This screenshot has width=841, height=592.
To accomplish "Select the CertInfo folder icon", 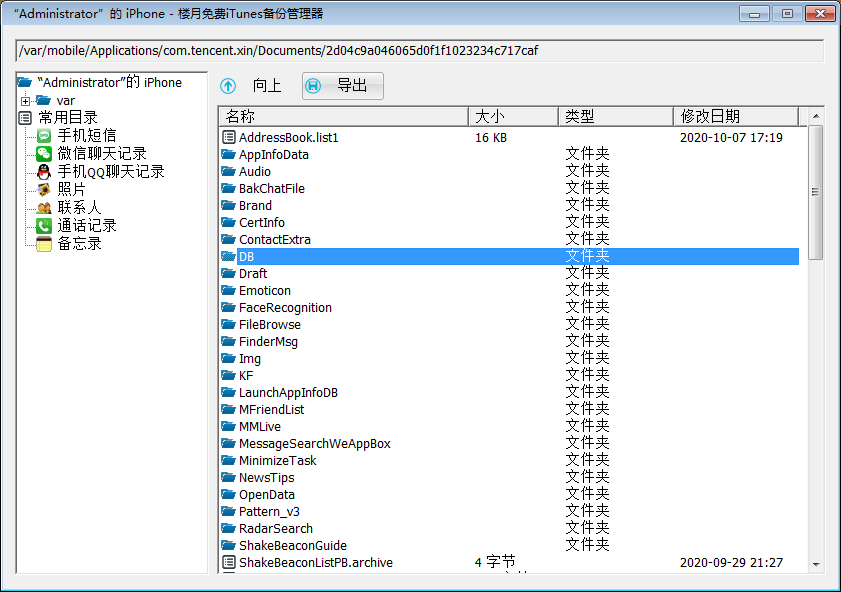I will tap(229, 223).
